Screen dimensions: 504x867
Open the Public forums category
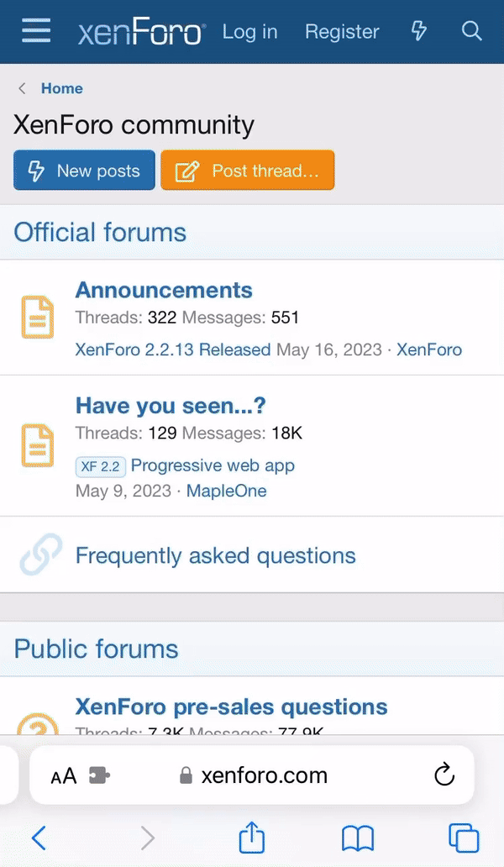(96, 649)
